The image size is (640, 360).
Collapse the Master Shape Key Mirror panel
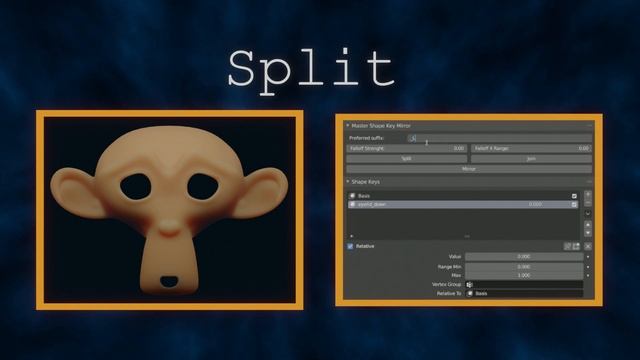(348, 126)
